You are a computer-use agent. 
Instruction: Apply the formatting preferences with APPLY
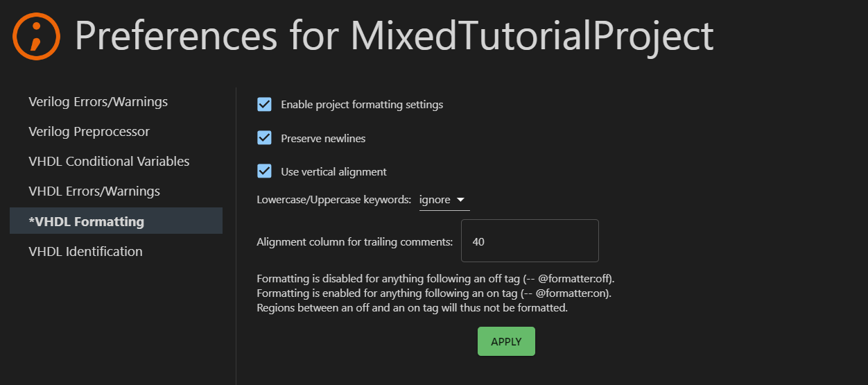[x=506, y=341]
